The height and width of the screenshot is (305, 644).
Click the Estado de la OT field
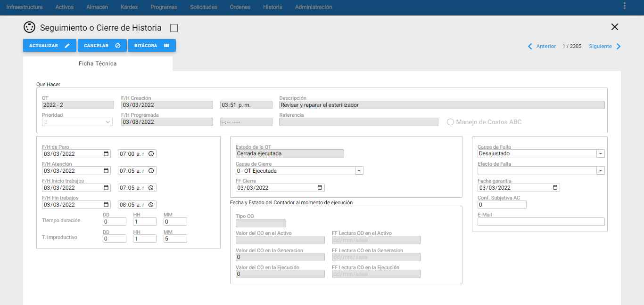290,153
